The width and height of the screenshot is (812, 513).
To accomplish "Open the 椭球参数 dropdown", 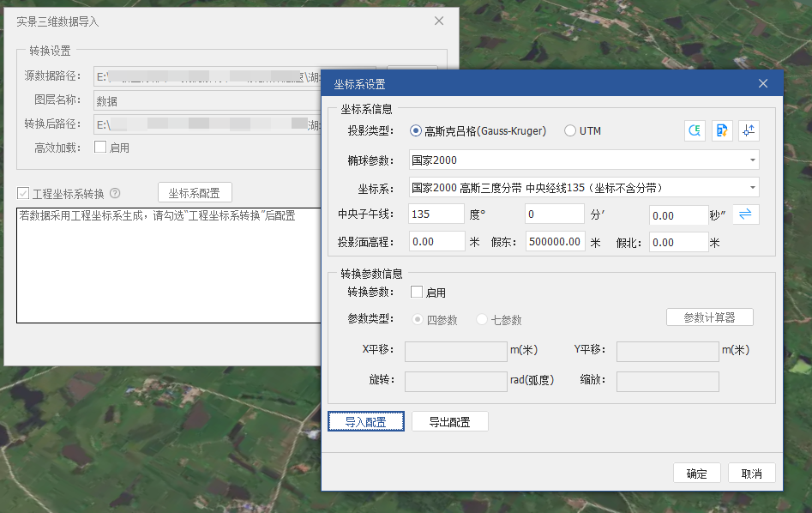I will click(752, 160).
